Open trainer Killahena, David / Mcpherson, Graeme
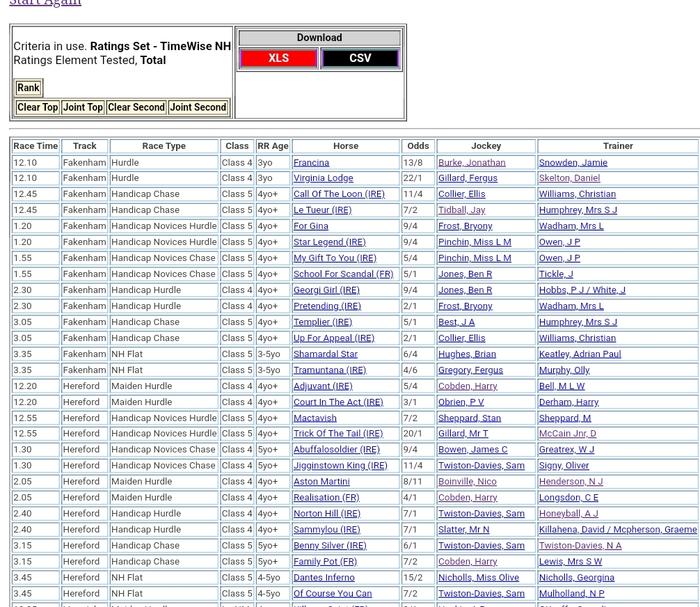Screen dimensions: 700x607 point(617,529)
